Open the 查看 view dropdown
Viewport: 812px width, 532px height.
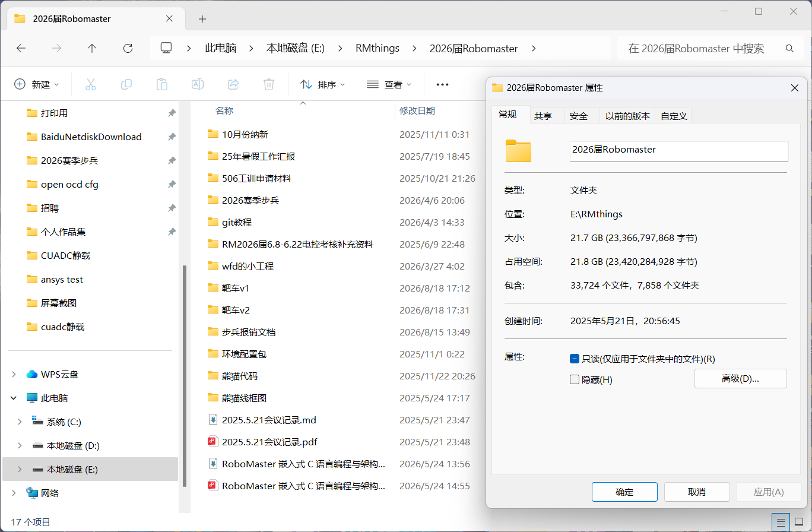(x=389, y=84)
